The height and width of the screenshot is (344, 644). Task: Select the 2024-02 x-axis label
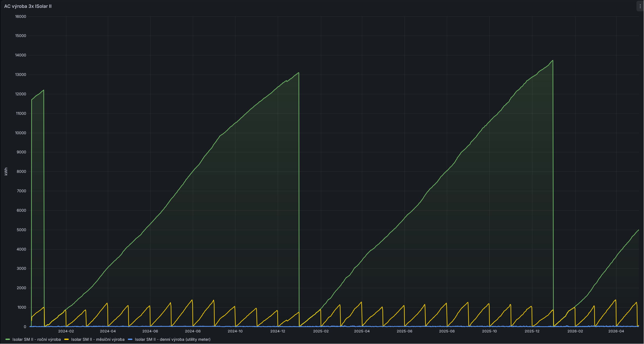(x=66, y=331)
